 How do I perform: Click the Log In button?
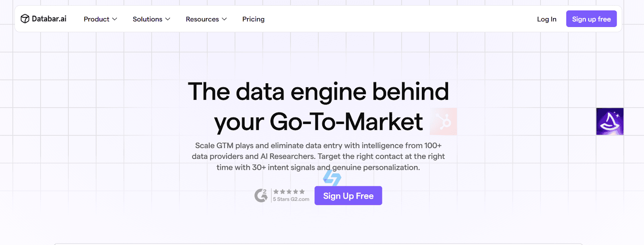pyautogui.click(x=546, y=19)
